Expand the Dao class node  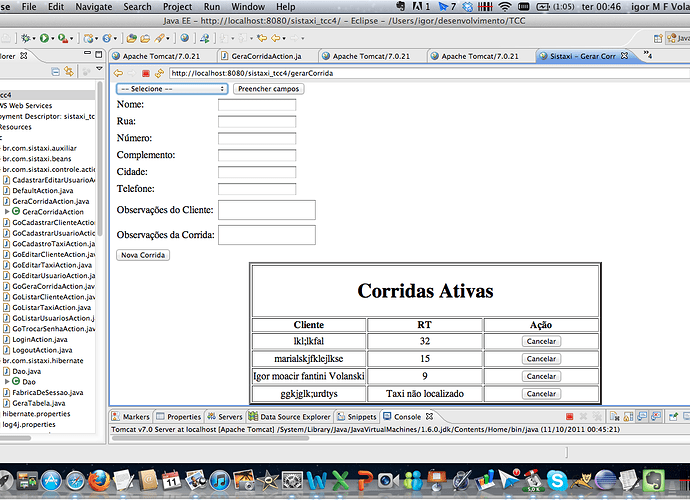pos(7,382)
